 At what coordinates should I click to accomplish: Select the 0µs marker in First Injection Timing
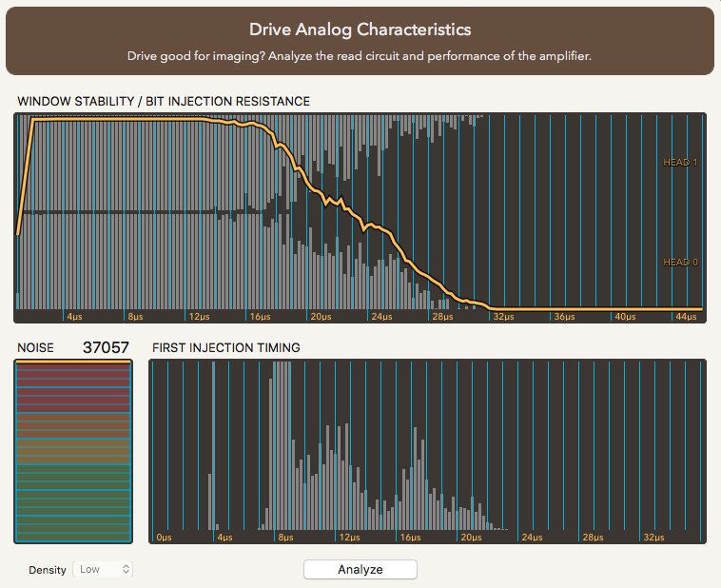coord(164,538)
